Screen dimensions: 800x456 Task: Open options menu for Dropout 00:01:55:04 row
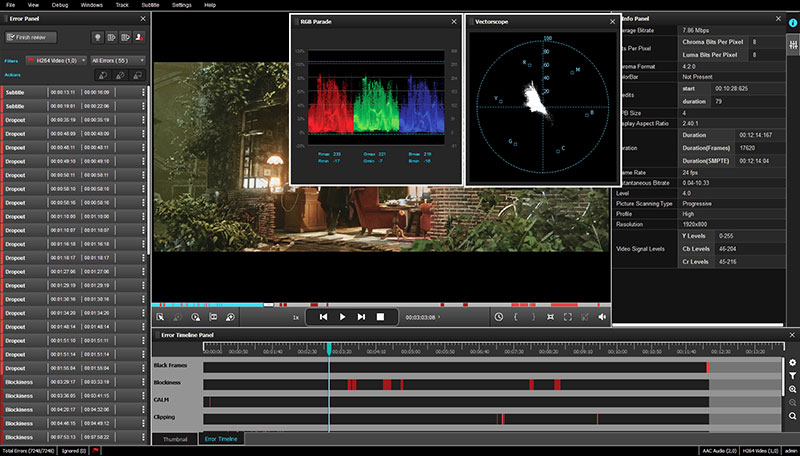pyautogui.click(x=143, y=368)
